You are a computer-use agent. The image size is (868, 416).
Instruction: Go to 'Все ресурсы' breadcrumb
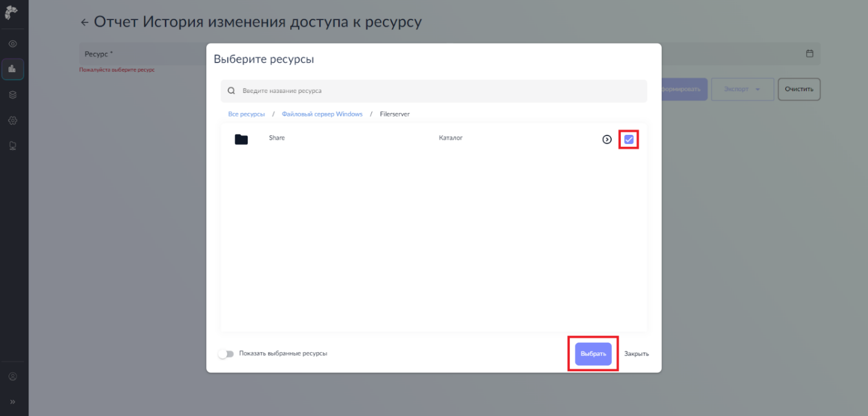point(246,114)
